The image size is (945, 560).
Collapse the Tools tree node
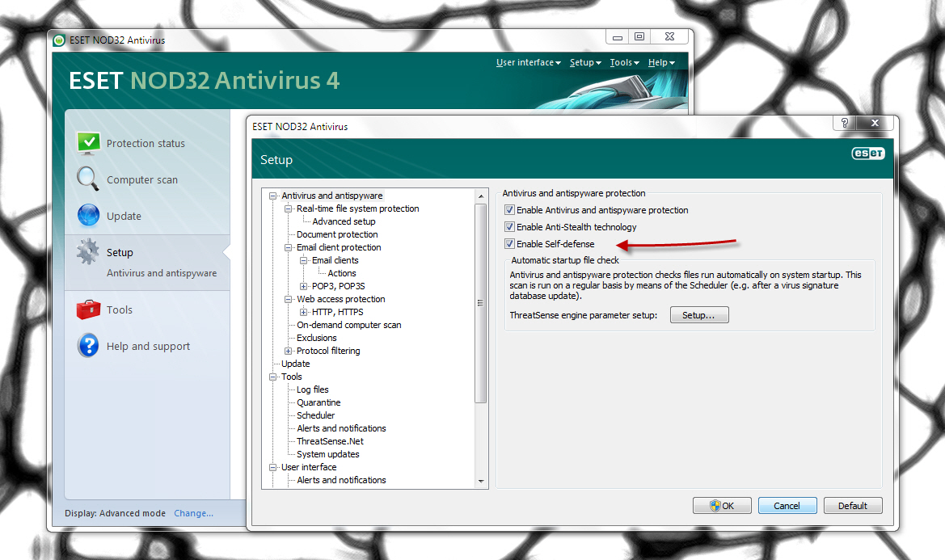273,377
